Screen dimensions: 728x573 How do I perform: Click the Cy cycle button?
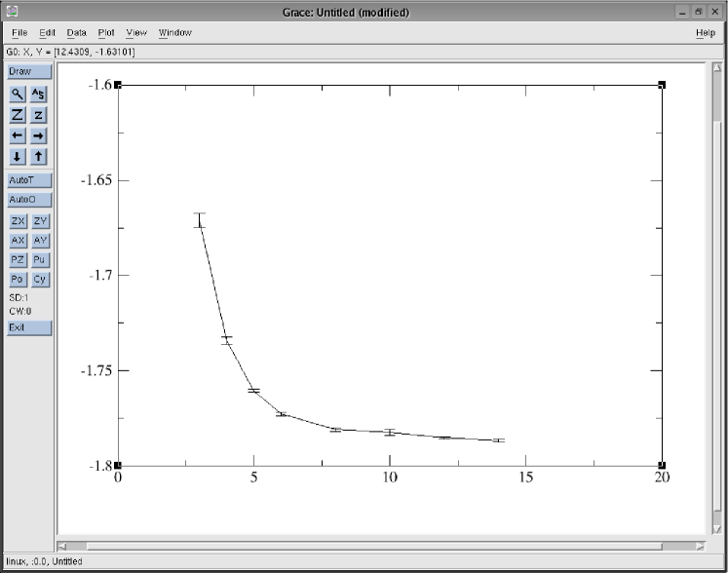pos(40,280)
